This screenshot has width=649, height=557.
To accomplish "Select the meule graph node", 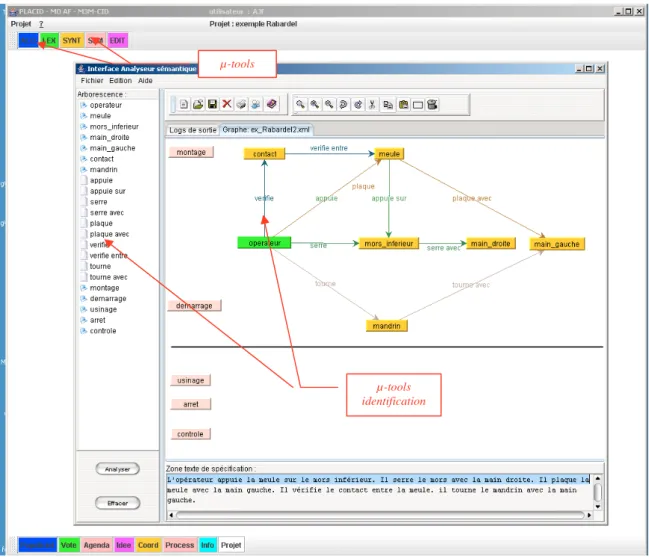I will tap(389, 154).
